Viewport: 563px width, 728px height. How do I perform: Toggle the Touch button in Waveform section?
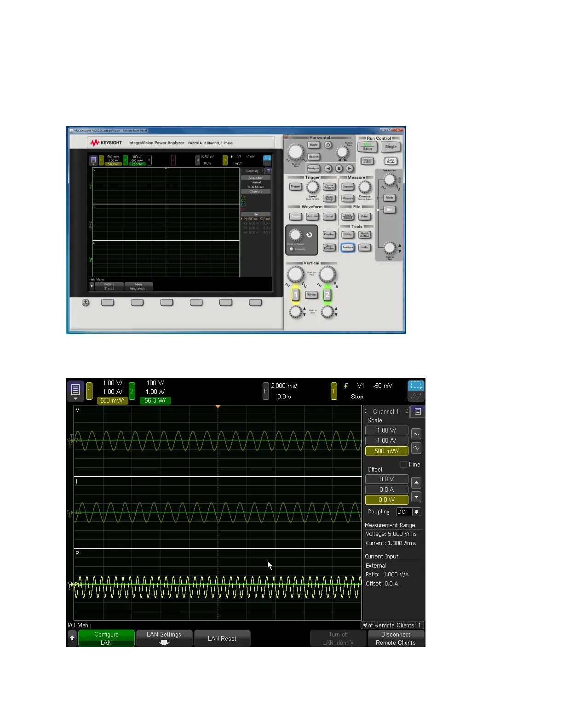[x=295, y=216]
